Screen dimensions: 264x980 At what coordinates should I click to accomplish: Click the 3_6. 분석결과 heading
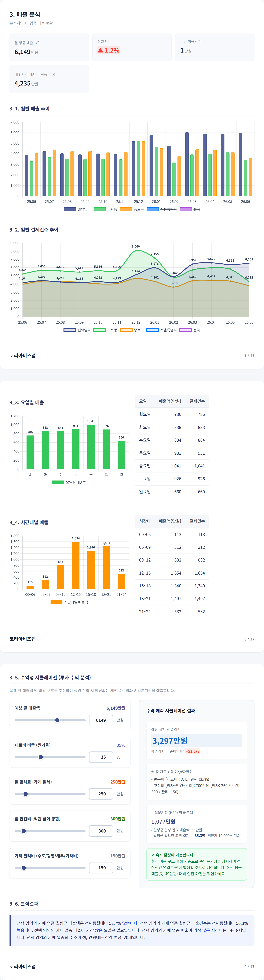tap(24, 904)
